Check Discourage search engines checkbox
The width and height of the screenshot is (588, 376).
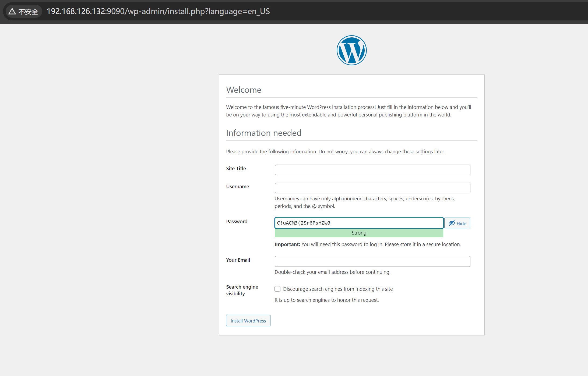pyautogui.click(x=277, y=289)
